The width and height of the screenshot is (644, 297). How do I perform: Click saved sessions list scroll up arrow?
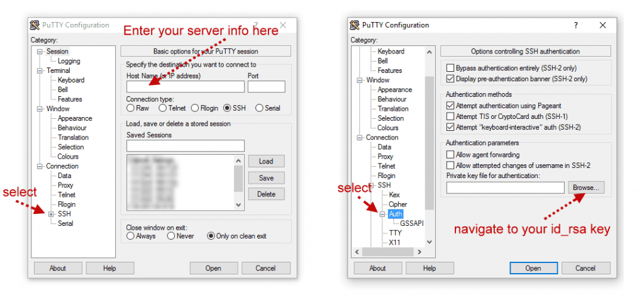(x=238, y=160)
